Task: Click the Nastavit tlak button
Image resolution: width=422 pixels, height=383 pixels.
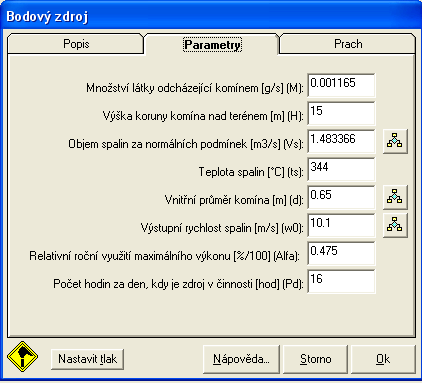Action: pyautogui.click(x=88, y=359)
